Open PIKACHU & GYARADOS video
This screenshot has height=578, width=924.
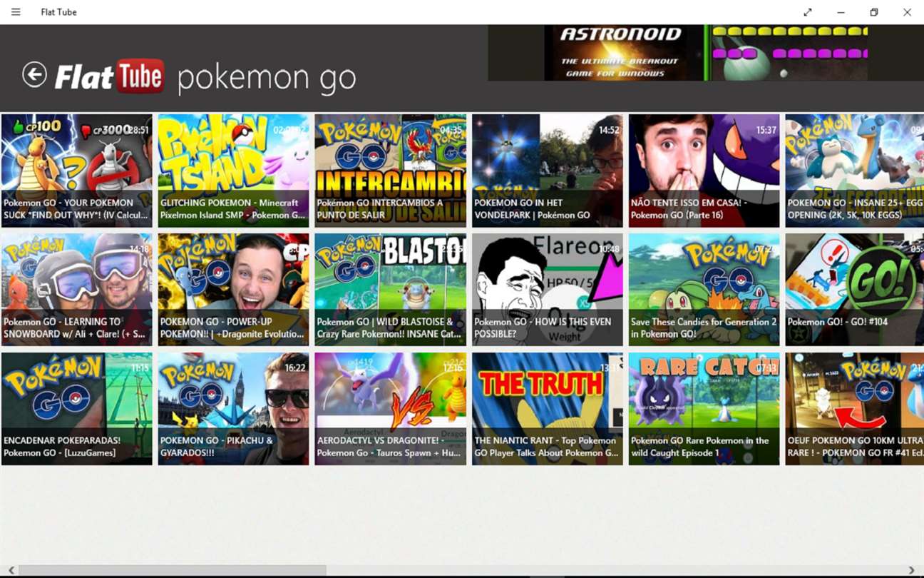(234, 409)
